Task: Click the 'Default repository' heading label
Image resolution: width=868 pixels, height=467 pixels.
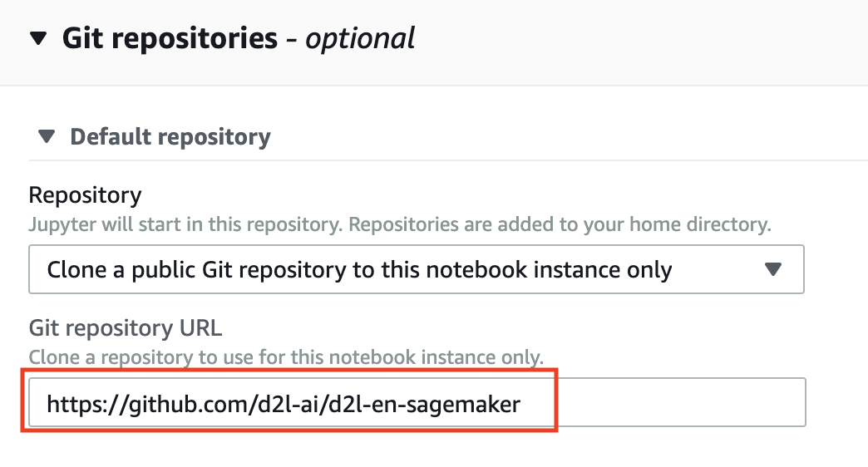Action: tap(170, 136)
